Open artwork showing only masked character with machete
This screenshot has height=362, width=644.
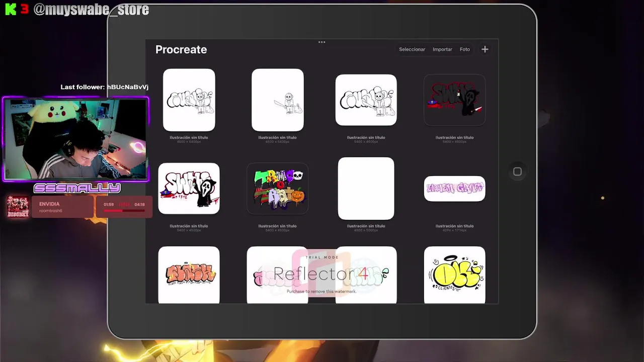[x=278, y=100]
